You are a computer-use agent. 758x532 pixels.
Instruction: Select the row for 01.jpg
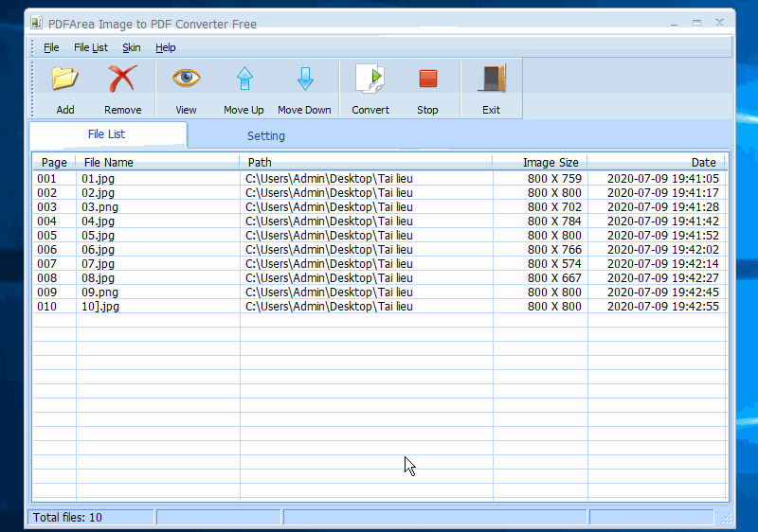pyautogui.click(x=380, y=179)
